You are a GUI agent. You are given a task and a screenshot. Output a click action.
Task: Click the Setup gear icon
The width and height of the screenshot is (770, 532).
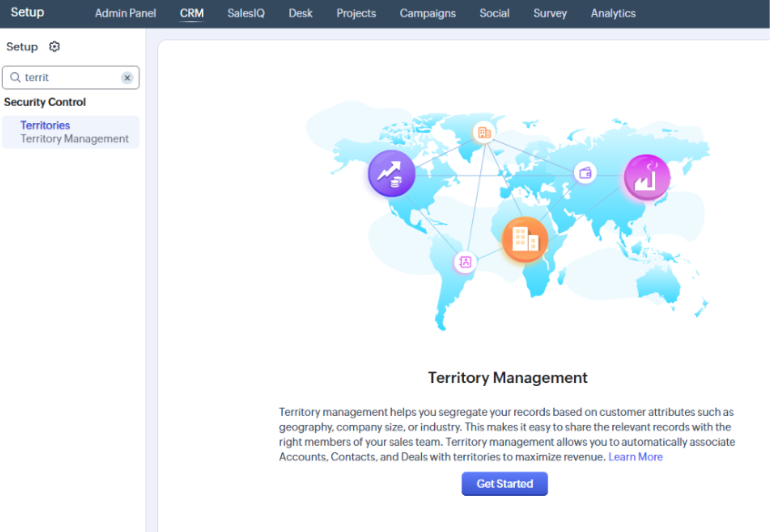click(x=54, y=46)
